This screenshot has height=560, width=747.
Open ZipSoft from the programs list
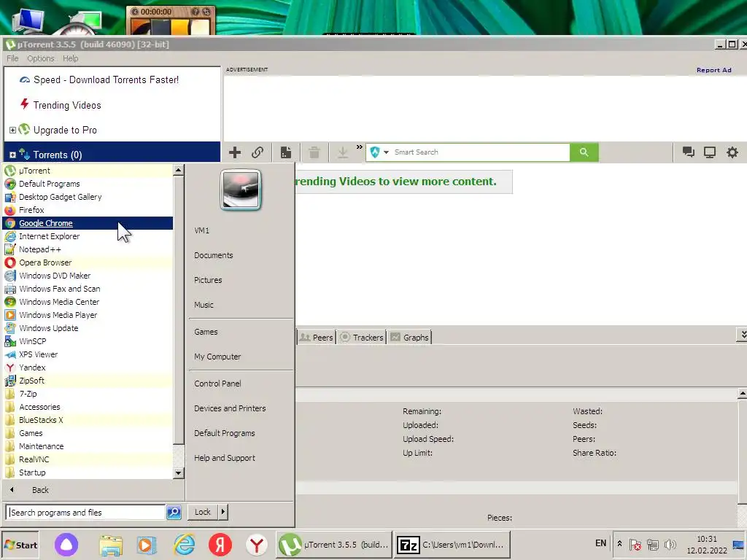(x=88, y=381)
